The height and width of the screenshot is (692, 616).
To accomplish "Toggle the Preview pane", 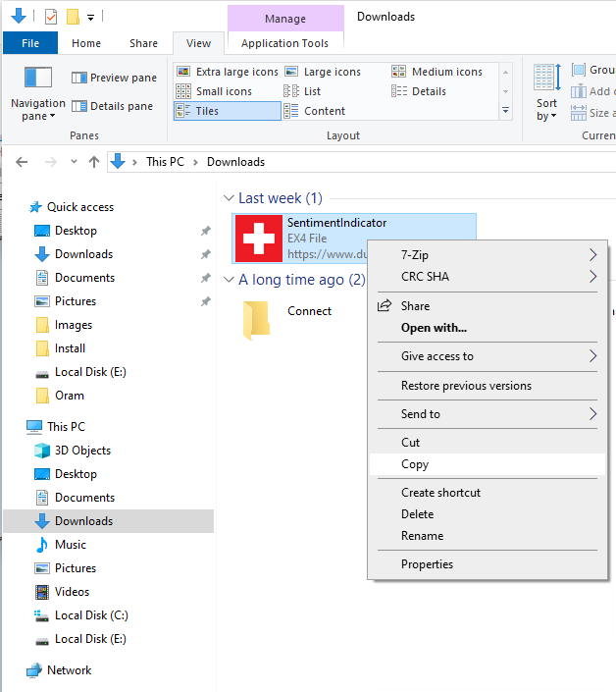I will (114, 78).
